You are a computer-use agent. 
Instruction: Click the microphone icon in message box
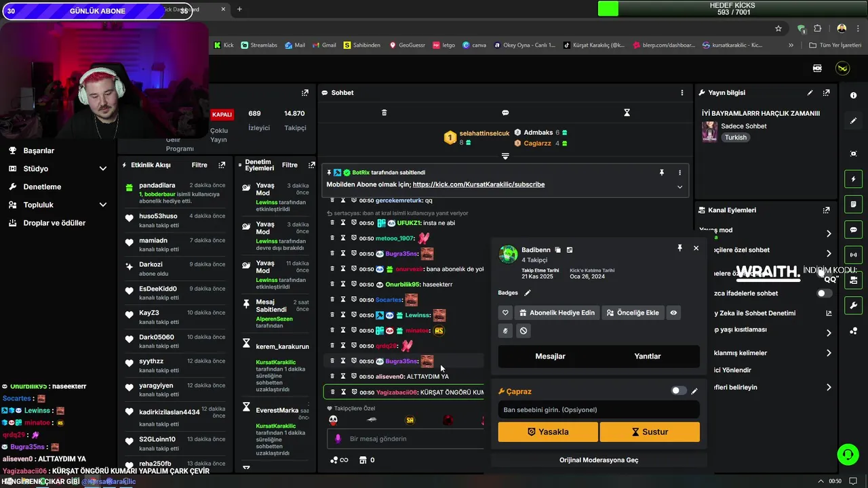click(338, 439)
